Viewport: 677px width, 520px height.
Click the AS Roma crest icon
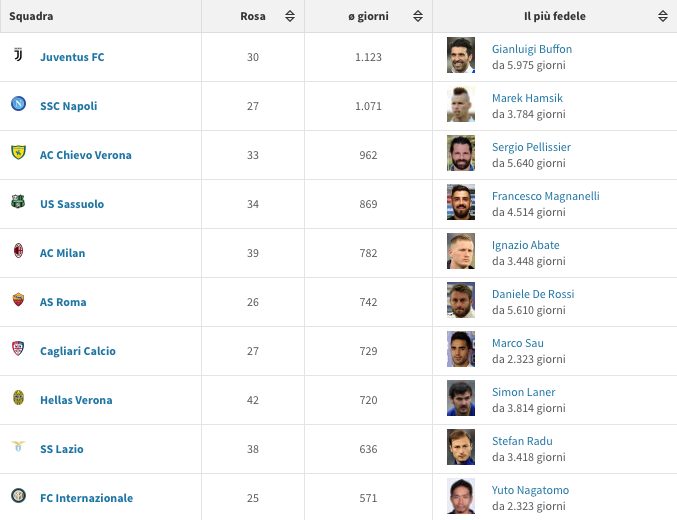(x=18, y=300)
